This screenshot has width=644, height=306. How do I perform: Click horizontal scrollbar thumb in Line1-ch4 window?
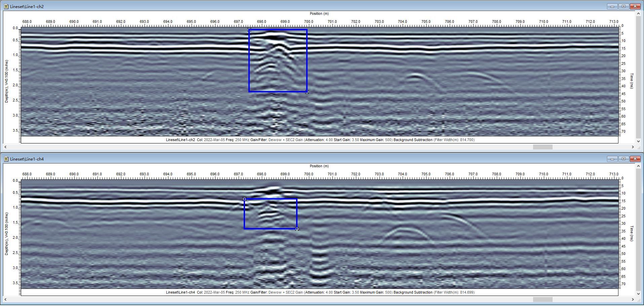[x=542, y=299]
